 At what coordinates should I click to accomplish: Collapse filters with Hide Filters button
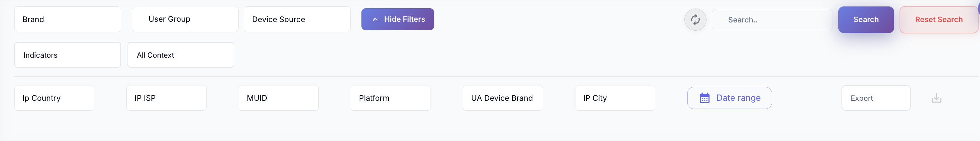(x=397, y=19)
